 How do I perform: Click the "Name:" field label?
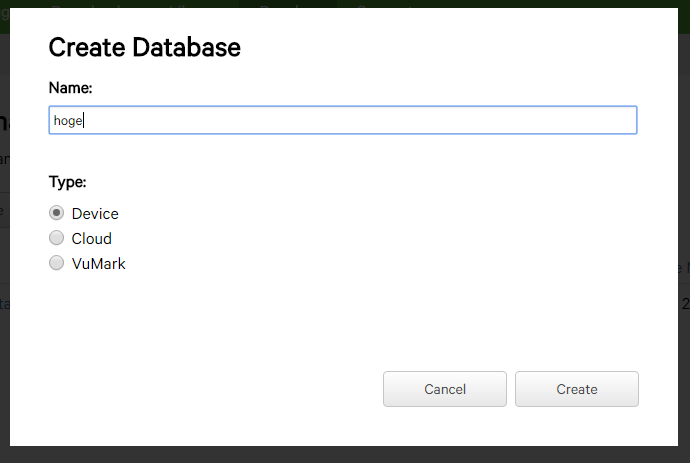click(70, 88)
